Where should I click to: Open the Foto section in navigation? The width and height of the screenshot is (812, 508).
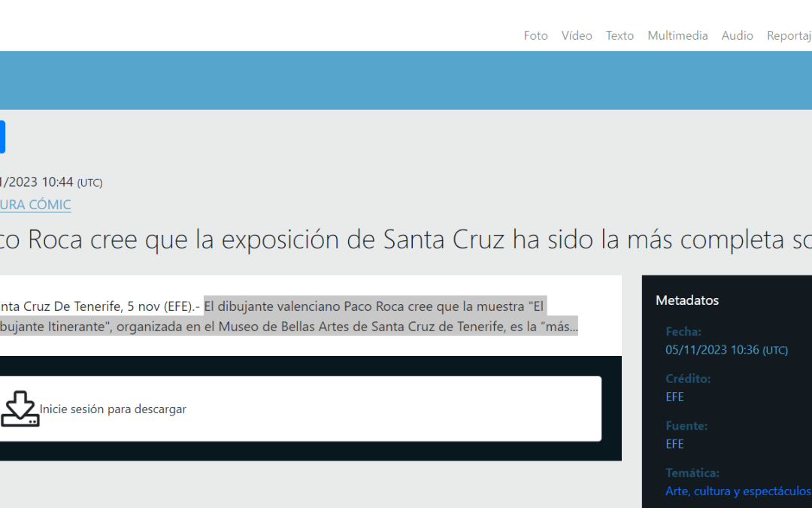pyautogui.click(x=535, y=36)
